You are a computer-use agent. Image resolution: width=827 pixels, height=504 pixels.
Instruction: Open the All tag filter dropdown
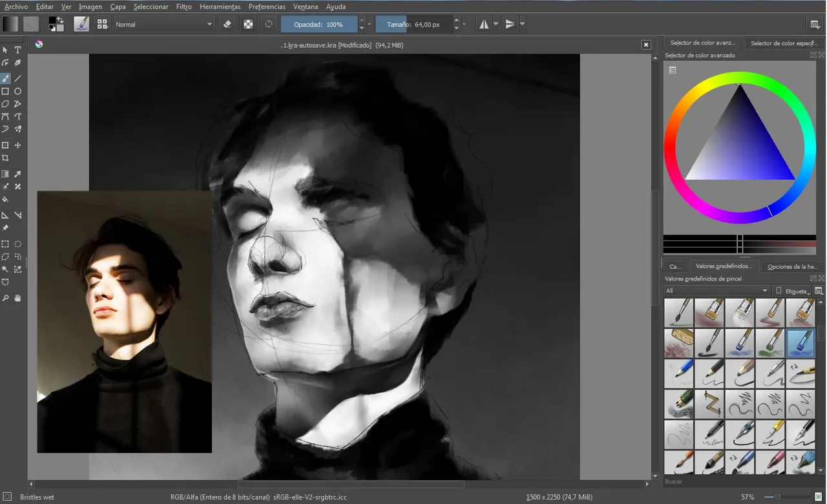[x=717, y=291]
